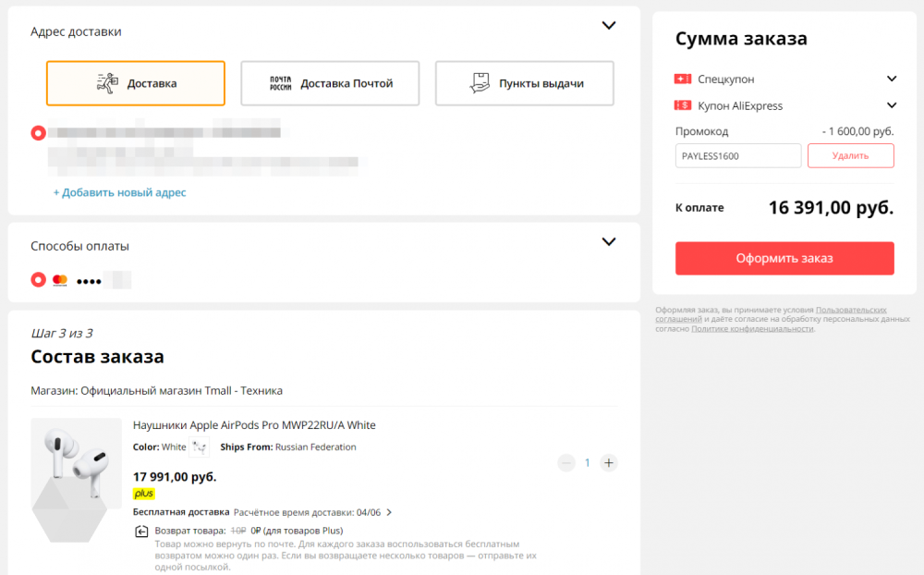Image resolution: width=924 pixels, height=575 pixels.
Task: Click Добавить новый адрес link
Action: coord(119,192)
